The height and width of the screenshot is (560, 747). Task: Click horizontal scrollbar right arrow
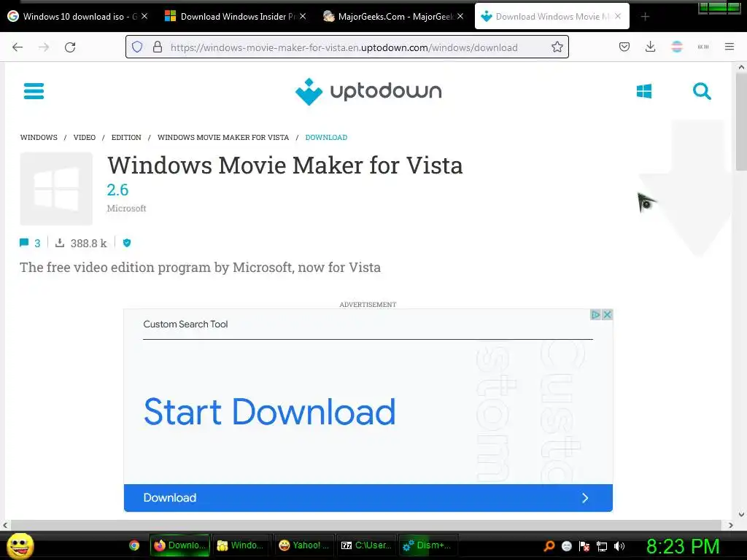(x=730, y=525)
